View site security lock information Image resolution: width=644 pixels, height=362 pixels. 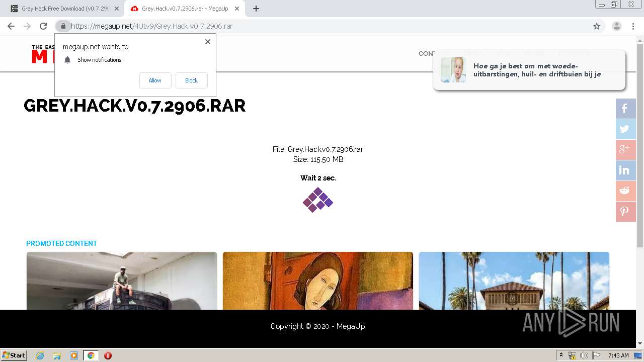(63, 26)
